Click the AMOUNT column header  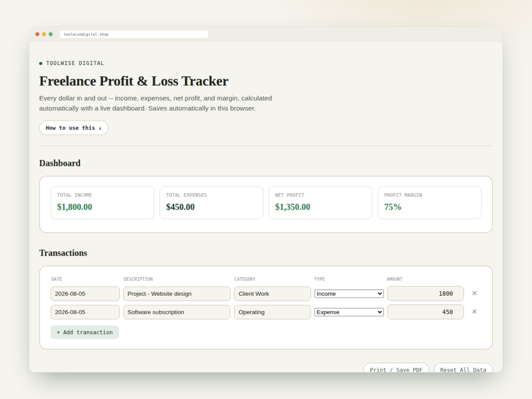pos(394,279)
